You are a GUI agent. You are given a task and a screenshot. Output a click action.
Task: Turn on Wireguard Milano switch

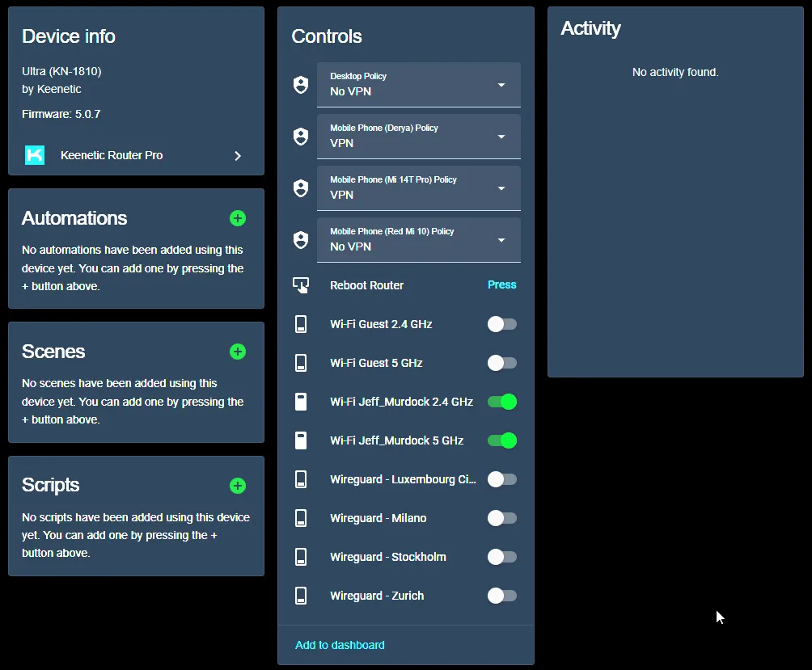click(x=501, y=518)
